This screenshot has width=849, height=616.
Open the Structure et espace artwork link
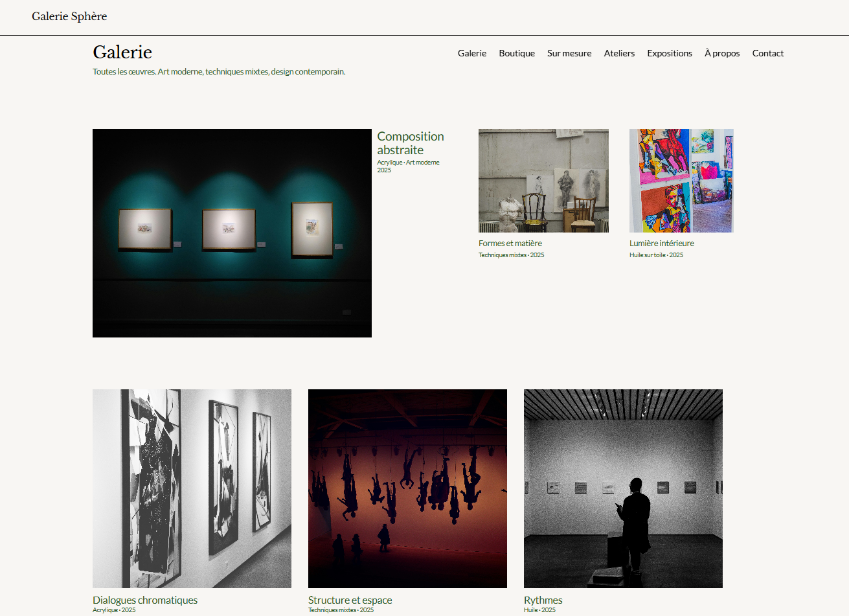pyautogui.click(x=350, y=600)
